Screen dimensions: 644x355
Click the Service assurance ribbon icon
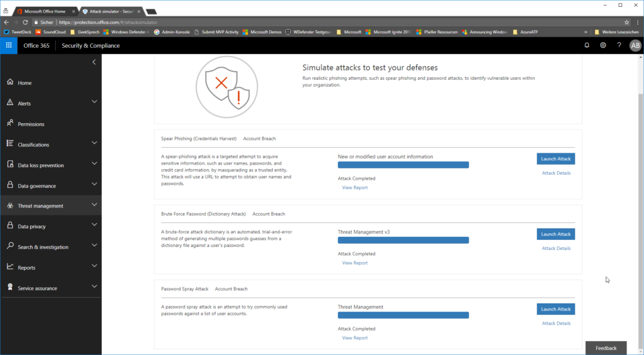pyautogui.click(x=10, y=287)
